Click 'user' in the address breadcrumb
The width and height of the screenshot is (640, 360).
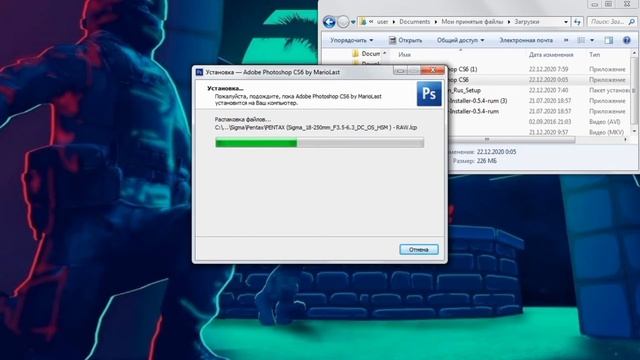coord(382,22)
